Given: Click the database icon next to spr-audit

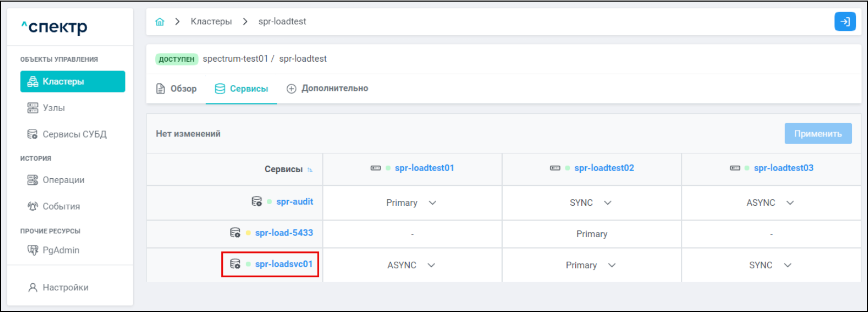Looking at the screenshot, I should click(257, 201).
